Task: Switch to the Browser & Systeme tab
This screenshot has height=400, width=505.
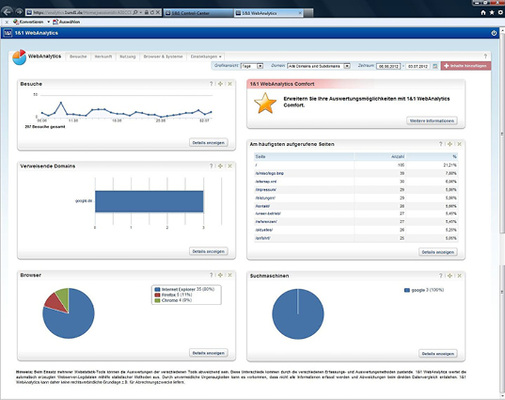Action: point(163,57)
